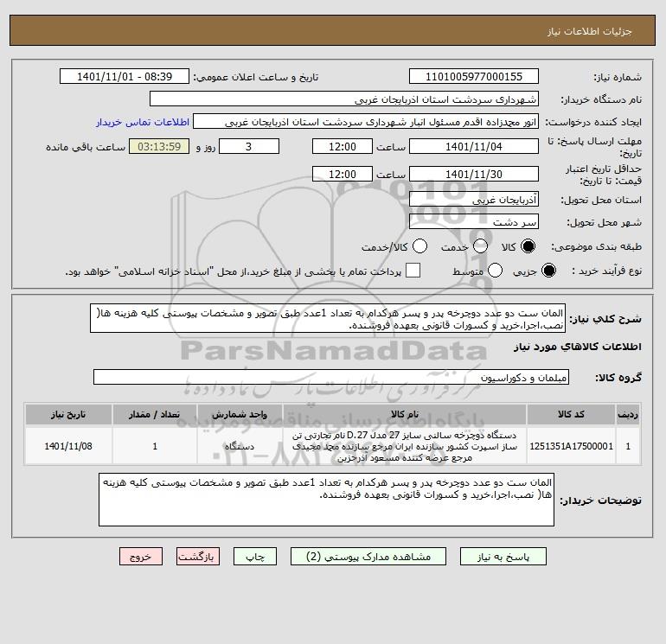Click the price validity time 12:00 field
The width and height of the screenshot is (666, 644).
[343, 174]
